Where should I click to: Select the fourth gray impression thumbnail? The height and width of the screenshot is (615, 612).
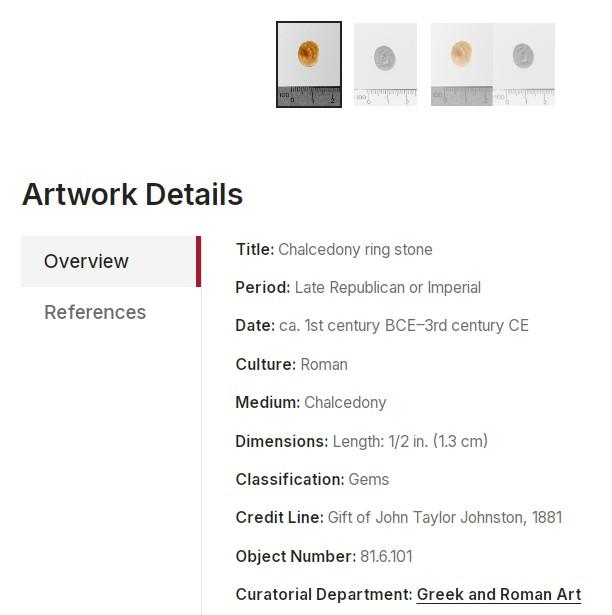pos(524,64)
